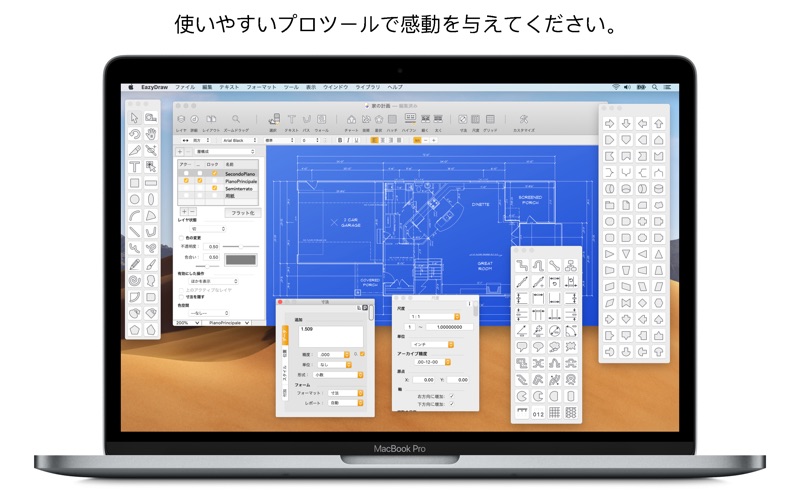800x500 pixels.
Task: Open the インチ unit dropdown
Action: 433,344
